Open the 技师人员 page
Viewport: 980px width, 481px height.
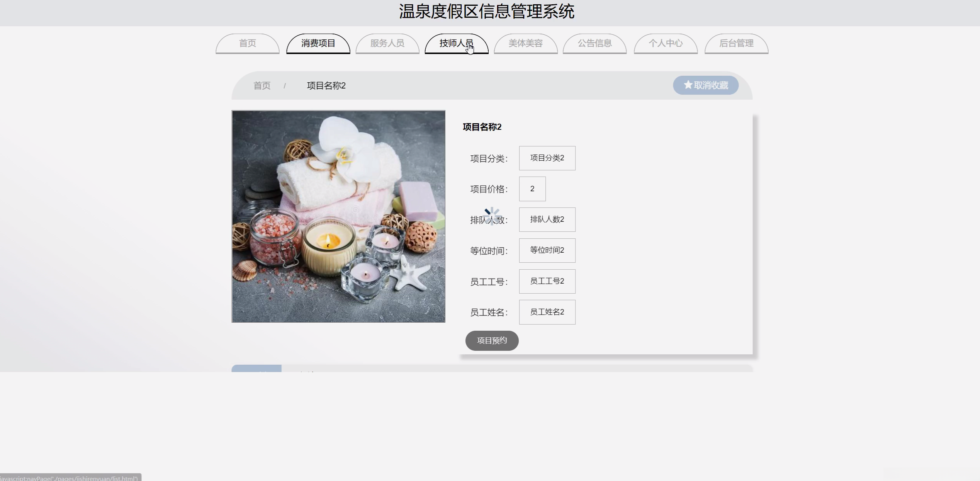[456, 43]
